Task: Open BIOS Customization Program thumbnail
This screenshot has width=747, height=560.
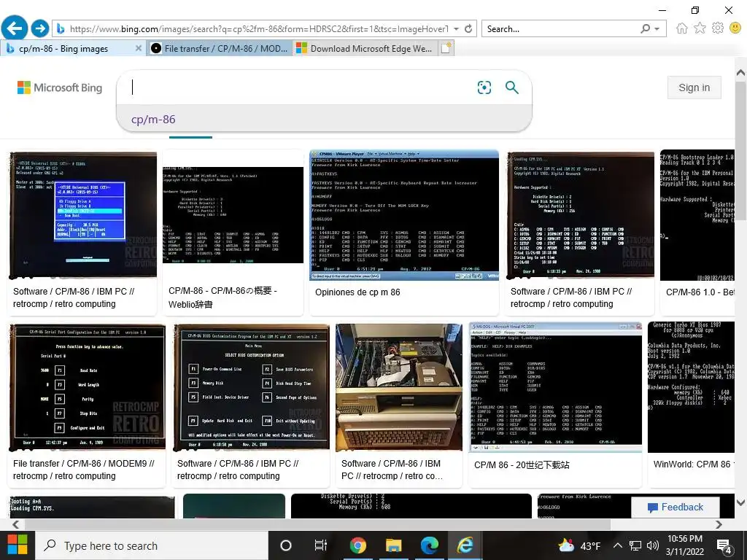Action: 251,387
